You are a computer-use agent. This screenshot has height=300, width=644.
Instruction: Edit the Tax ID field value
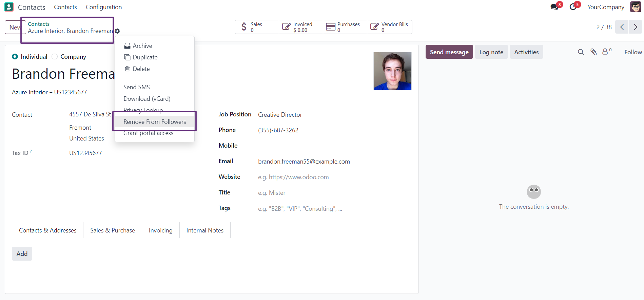(x=85, y=153)
